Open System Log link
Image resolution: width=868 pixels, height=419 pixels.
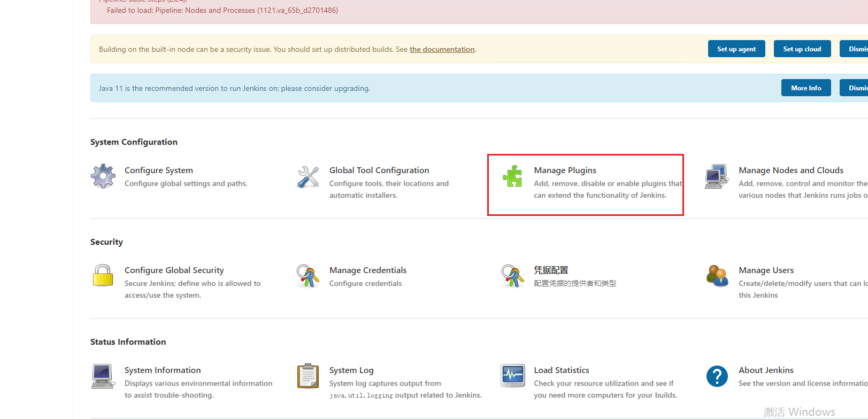(351, 370)
